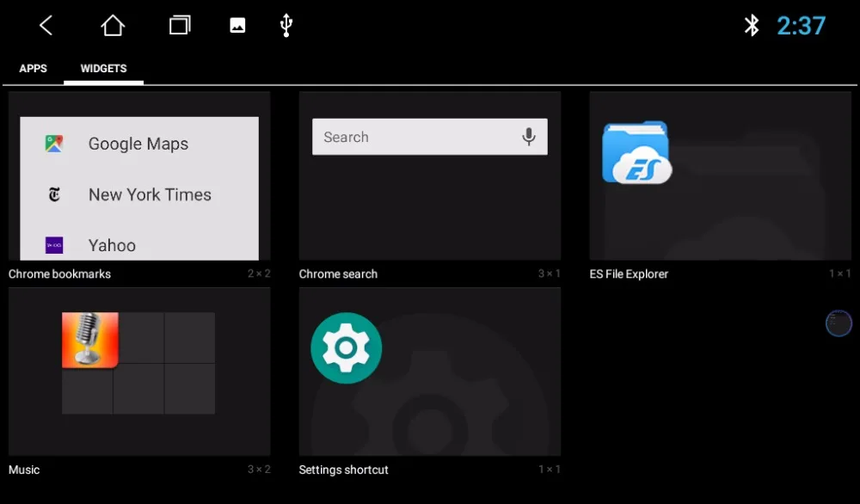Tap the New York Times bookmark entry
Viewport: 860px width, 504px height.
point(139,194)
